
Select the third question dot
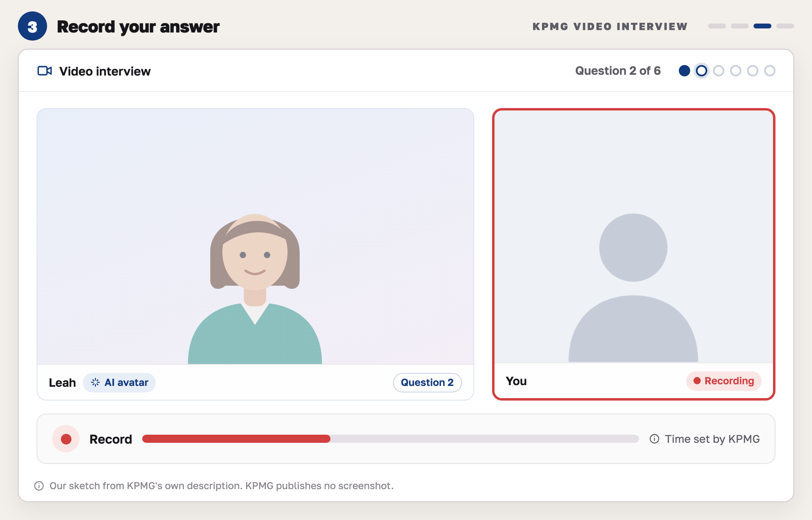[x=719, y=71]
